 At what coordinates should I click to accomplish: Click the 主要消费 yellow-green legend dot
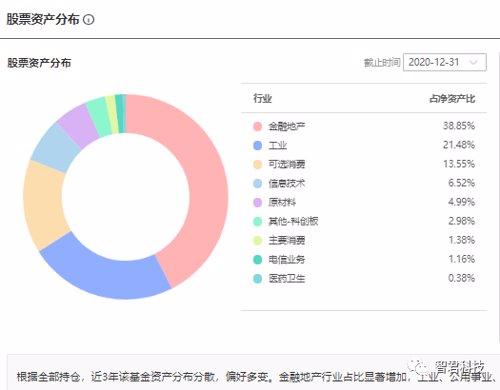[257, 240]
